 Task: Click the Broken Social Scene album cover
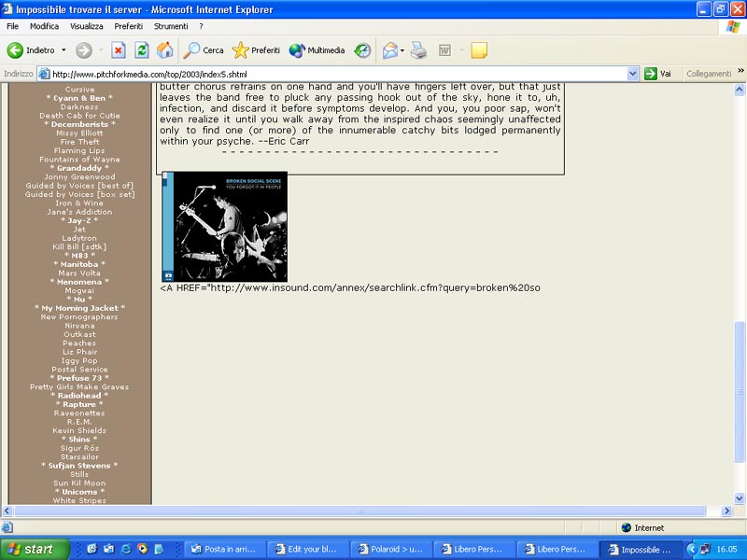click(x=225, y=227)
